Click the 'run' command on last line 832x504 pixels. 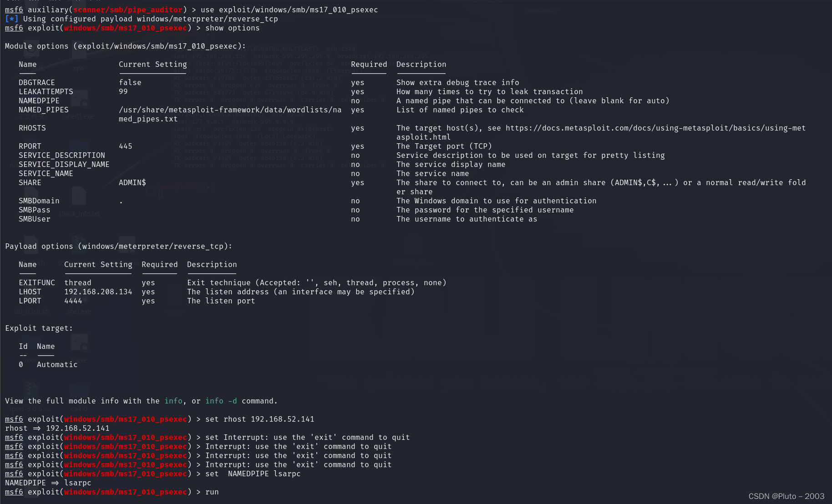coord(212,492)
